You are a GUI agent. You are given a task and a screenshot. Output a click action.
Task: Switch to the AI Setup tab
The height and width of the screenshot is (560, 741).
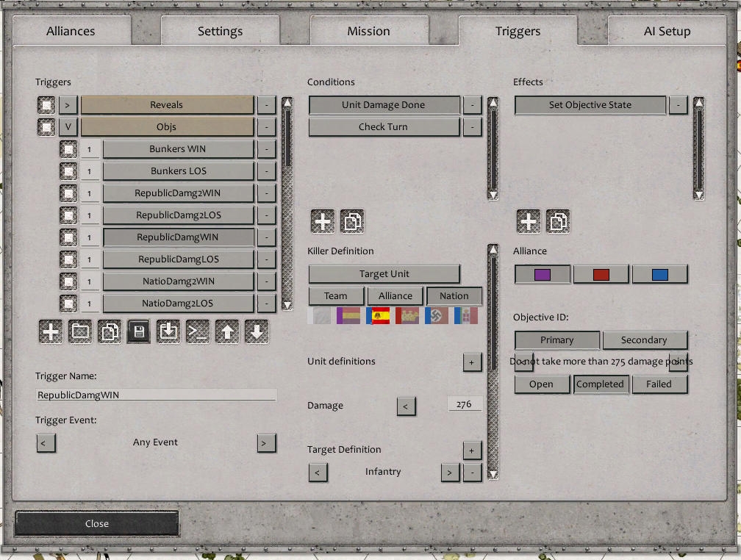667,32
